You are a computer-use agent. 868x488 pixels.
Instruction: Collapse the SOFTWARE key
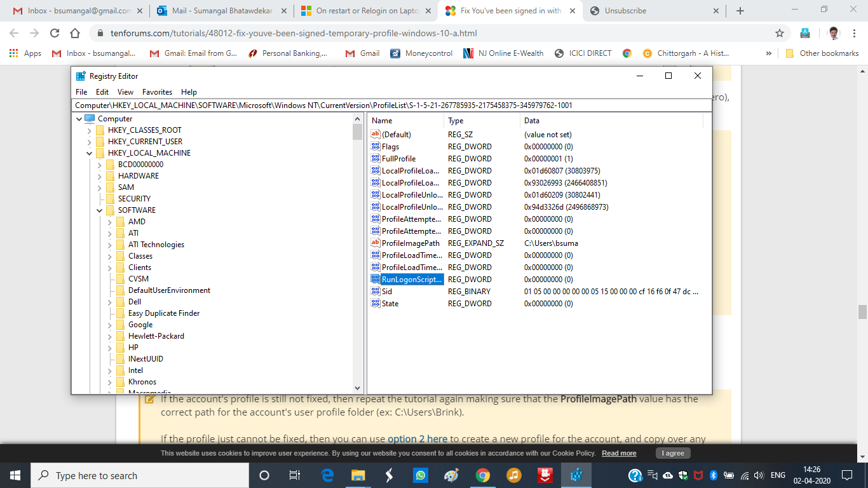[99, 210]
